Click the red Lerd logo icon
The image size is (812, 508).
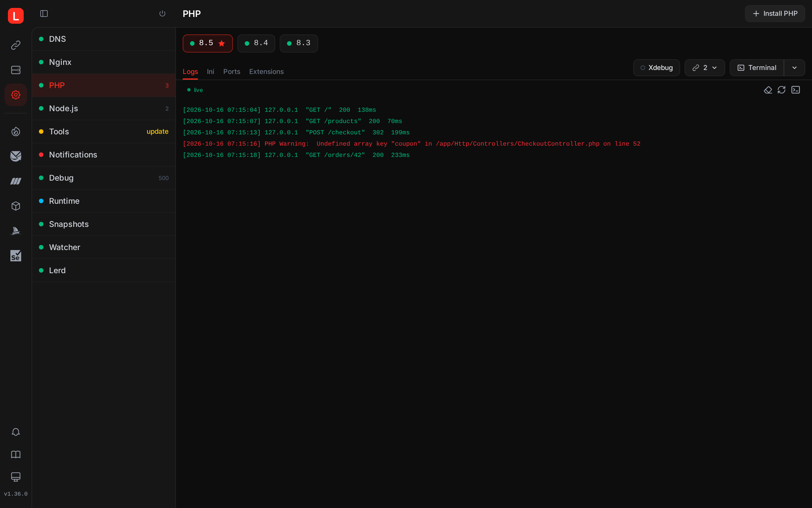point(16,16)
